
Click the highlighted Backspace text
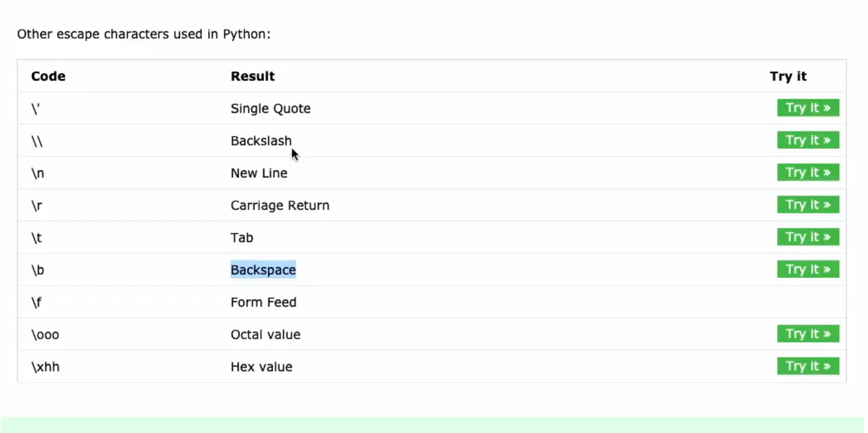tap(263, 270)
